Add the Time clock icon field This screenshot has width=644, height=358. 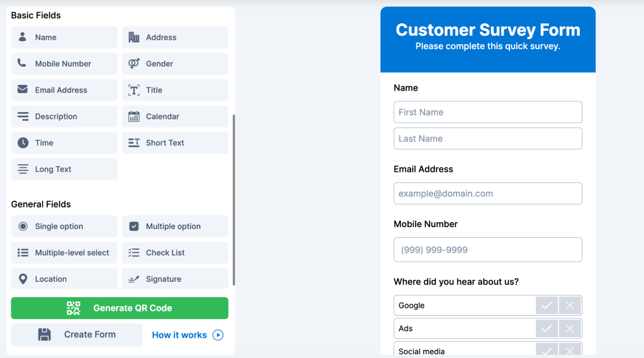click(64, 143)
